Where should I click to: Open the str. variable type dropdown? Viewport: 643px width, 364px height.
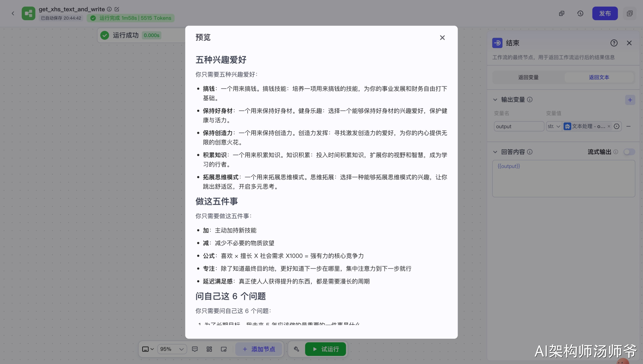pos(554,126)
